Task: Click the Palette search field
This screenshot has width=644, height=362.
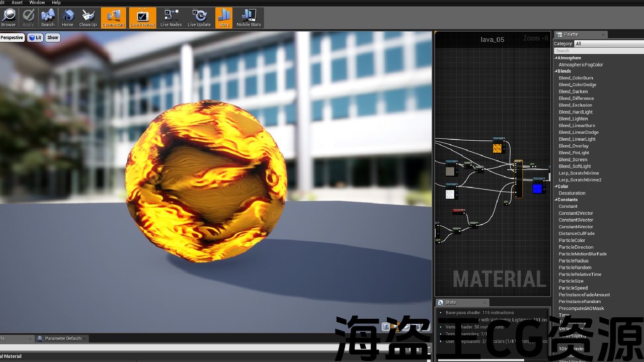Action: tap(599, 51)
